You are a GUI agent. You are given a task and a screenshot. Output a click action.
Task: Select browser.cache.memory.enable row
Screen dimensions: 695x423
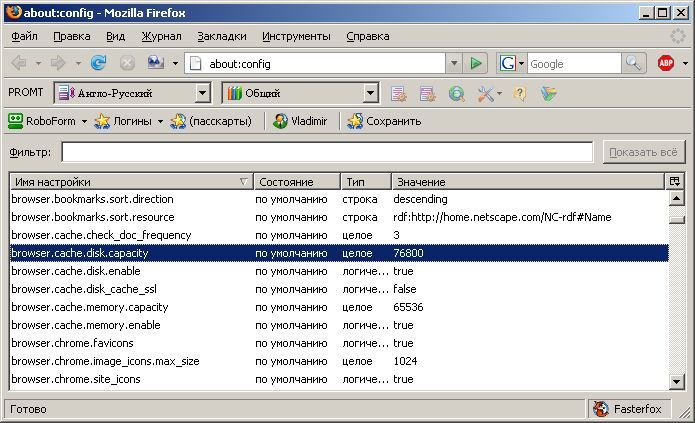(x=339, y=325)
